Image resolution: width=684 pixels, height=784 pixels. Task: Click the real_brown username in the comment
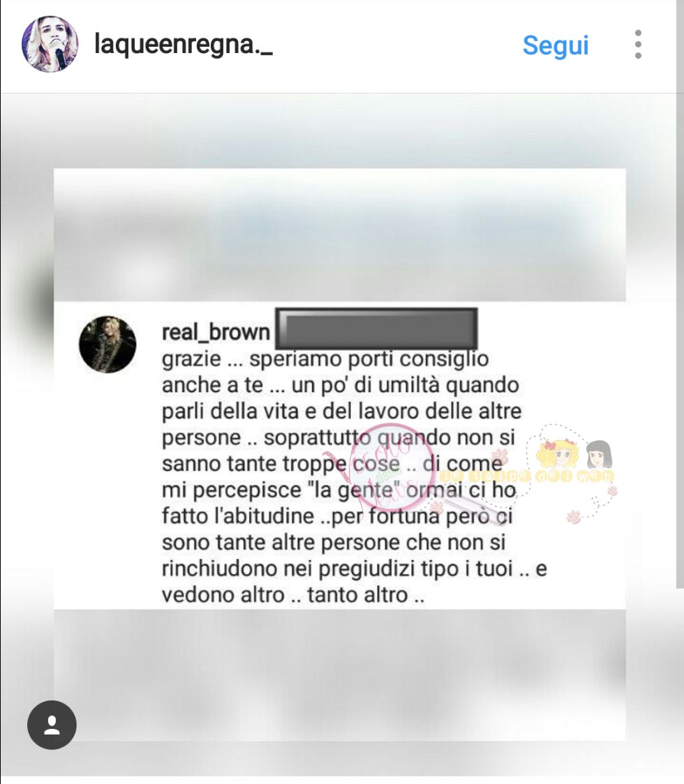click(x=216, y=332)
